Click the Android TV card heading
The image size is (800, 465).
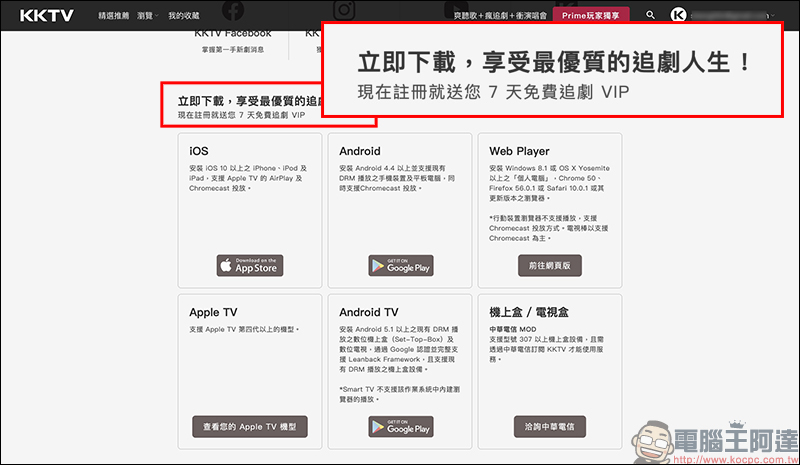(368, 312)
